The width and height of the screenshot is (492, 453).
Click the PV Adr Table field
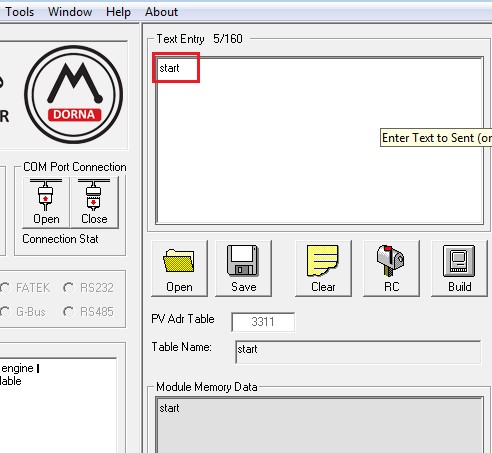pyautogui.click(x=263, y=322)
